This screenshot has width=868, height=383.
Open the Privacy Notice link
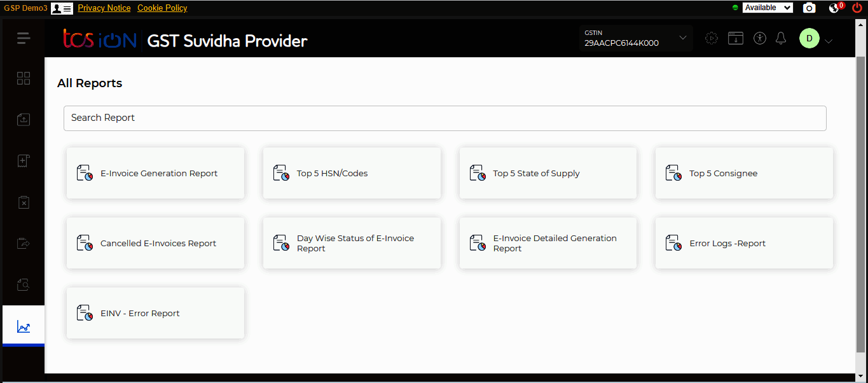pos(104,8)
